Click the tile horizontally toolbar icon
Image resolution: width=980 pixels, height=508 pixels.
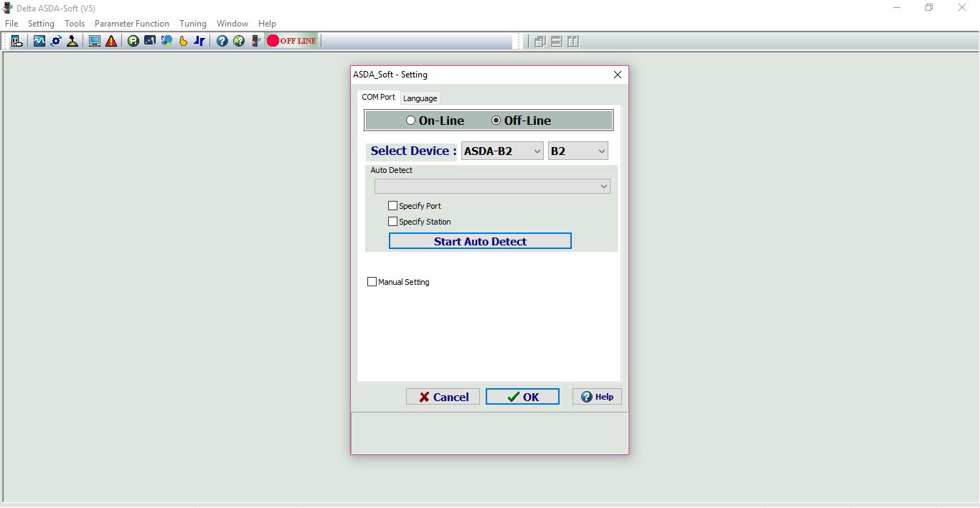click(557, 42)
